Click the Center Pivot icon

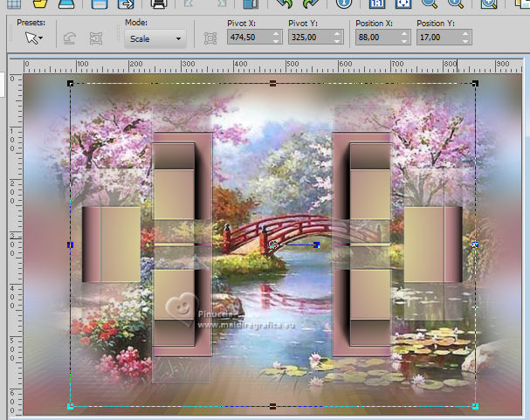point(210,38)
